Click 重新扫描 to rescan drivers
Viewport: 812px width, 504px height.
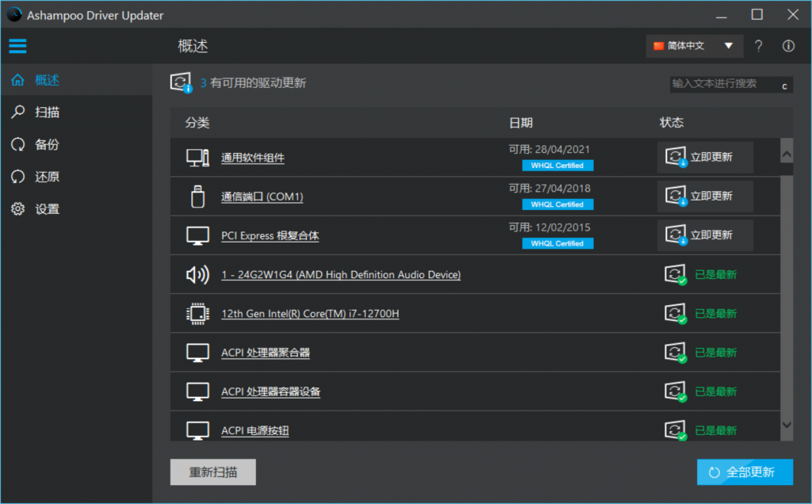(213, 472)
